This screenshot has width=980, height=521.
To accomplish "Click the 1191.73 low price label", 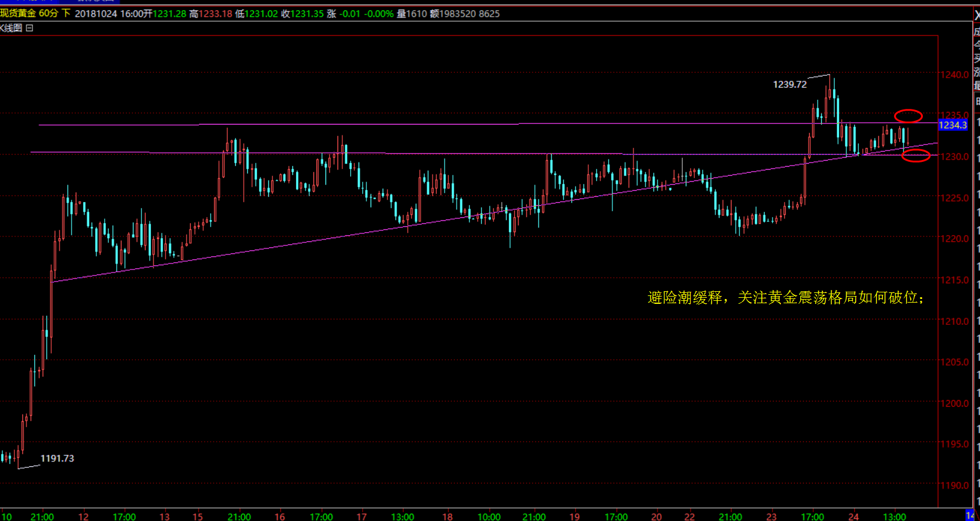I will point(57,458).
